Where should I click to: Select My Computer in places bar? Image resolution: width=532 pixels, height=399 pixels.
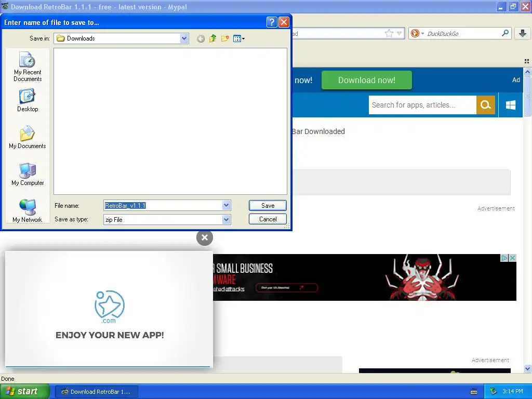click(28, 174)
